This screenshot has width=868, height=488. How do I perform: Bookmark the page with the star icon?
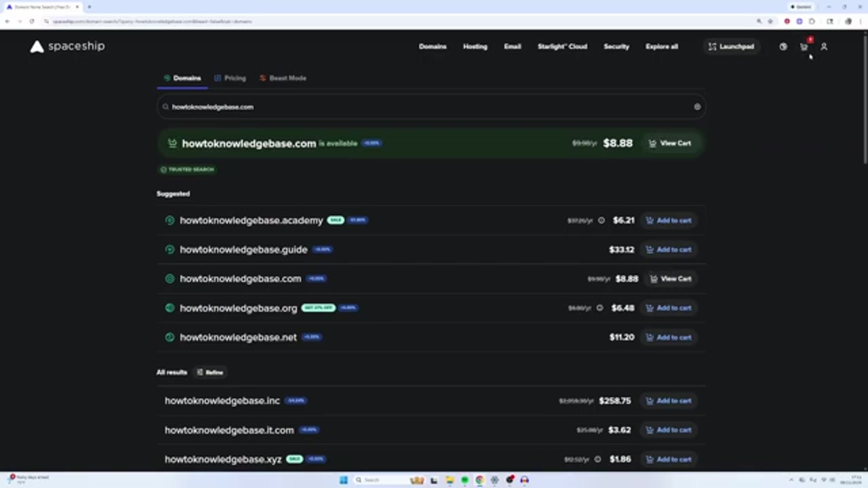click(770, 21)
